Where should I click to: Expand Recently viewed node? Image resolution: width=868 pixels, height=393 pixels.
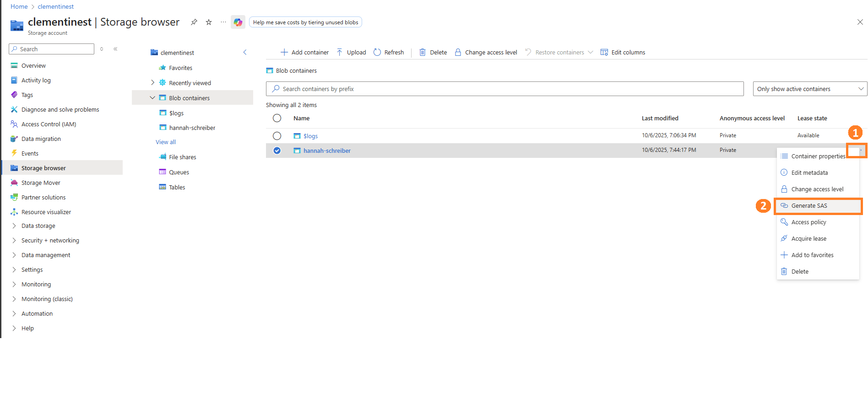click(x=152, y=83)
